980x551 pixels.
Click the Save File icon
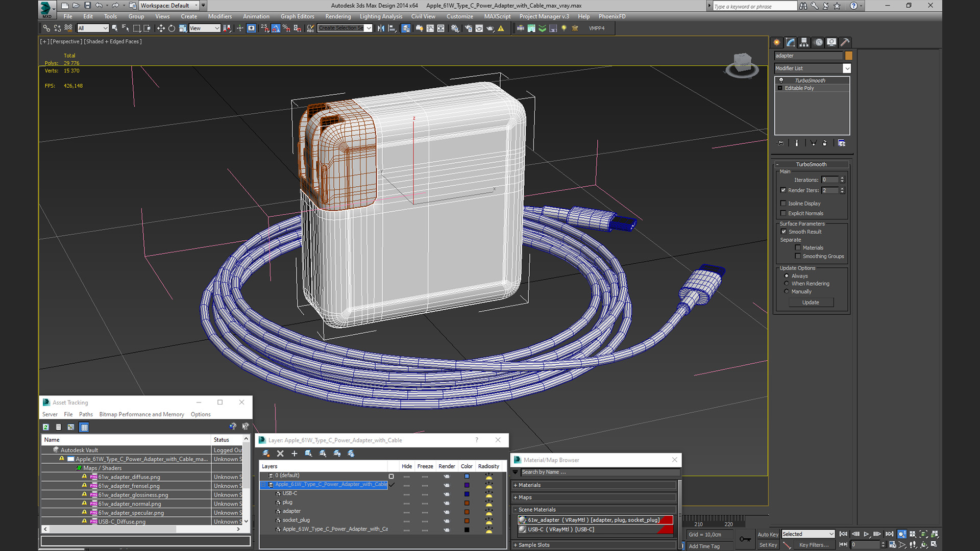pyautogui.click(x=87, y=6)
